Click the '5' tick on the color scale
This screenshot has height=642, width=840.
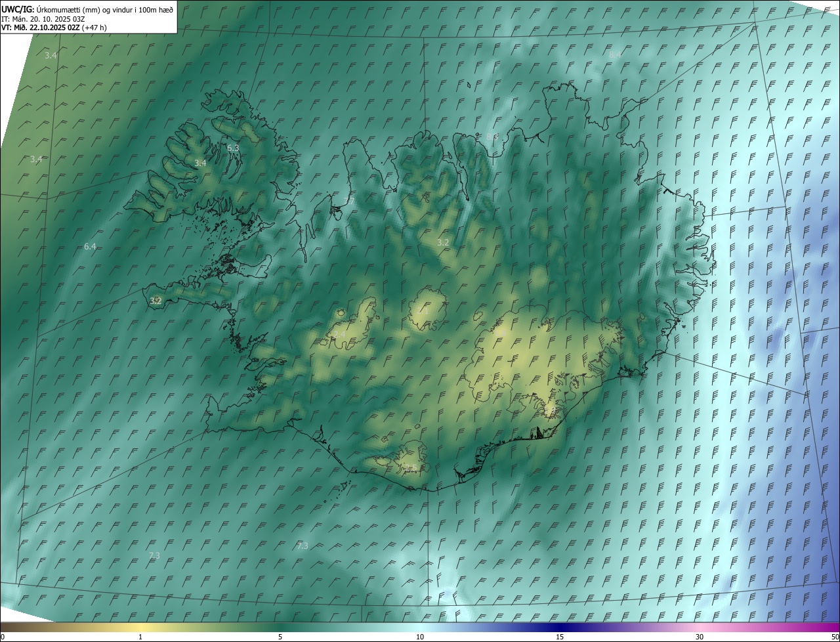point(280,637)
